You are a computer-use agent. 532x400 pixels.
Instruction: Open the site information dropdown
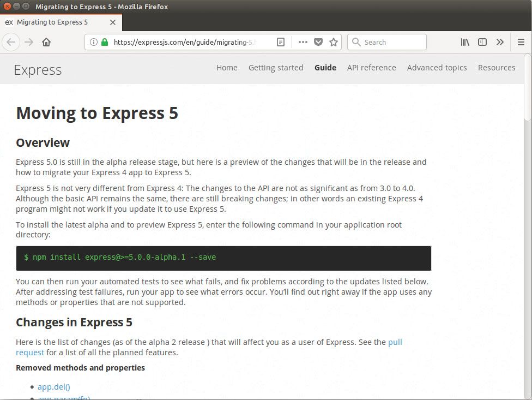click(x=94, y=42)
